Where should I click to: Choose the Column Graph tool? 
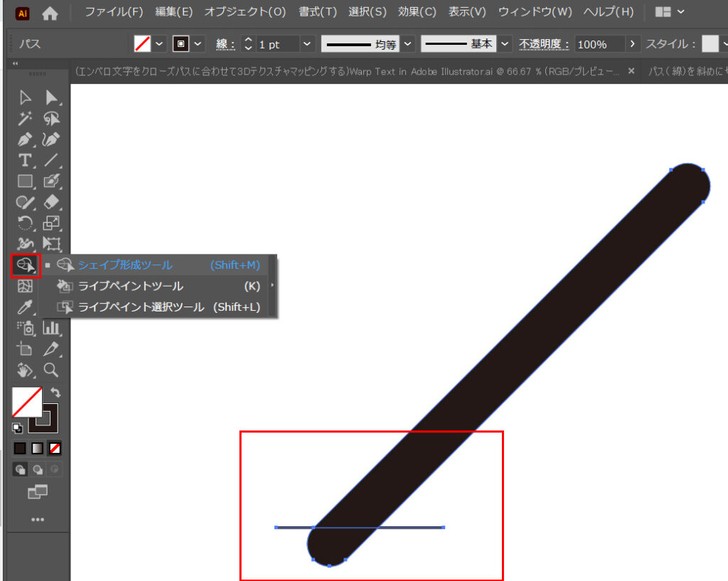click(x=51, y=328)
